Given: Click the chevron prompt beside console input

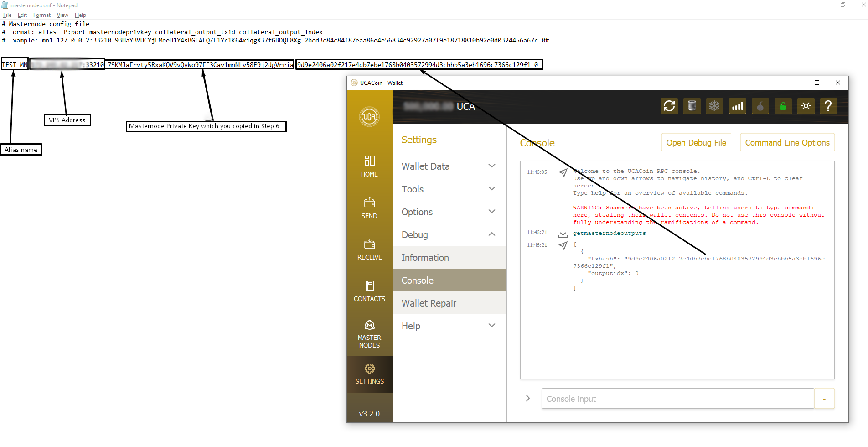Looking at the screenshot, I should tap(528, 398).
